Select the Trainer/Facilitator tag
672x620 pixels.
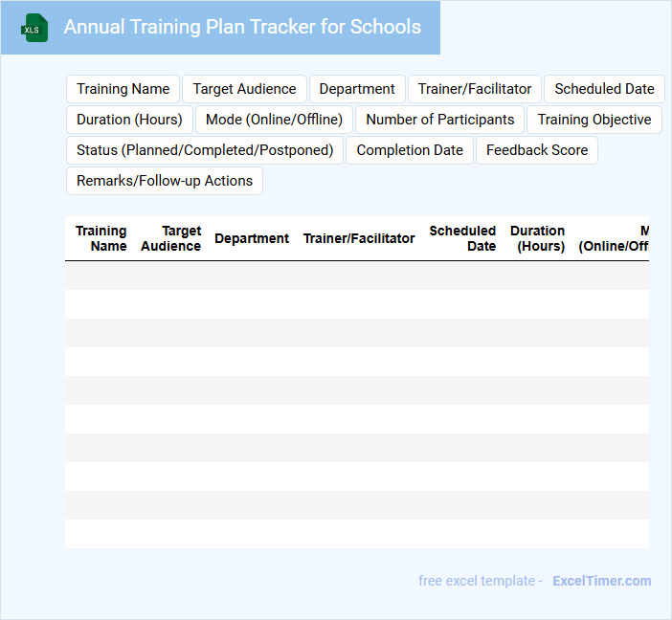(x=475, y=89)
